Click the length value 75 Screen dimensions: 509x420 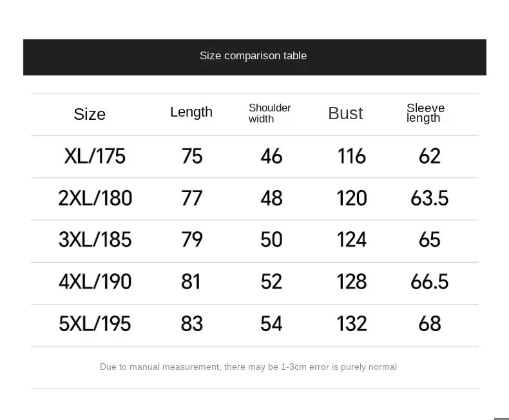click(192, 157)
